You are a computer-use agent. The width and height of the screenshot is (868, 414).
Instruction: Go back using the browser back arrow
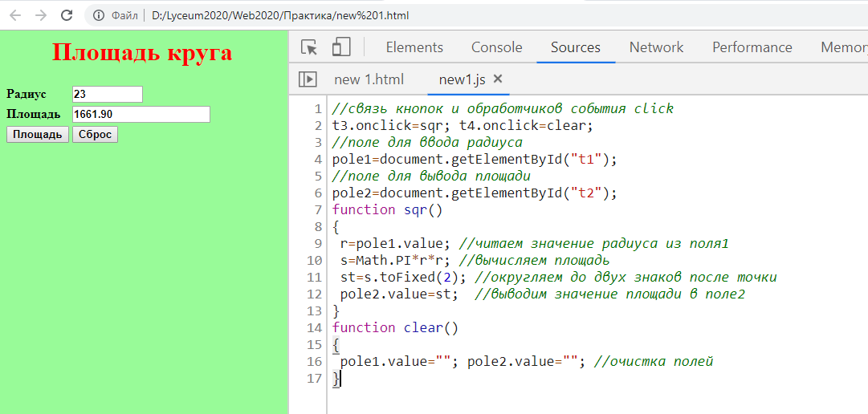(x=15, y=15)
